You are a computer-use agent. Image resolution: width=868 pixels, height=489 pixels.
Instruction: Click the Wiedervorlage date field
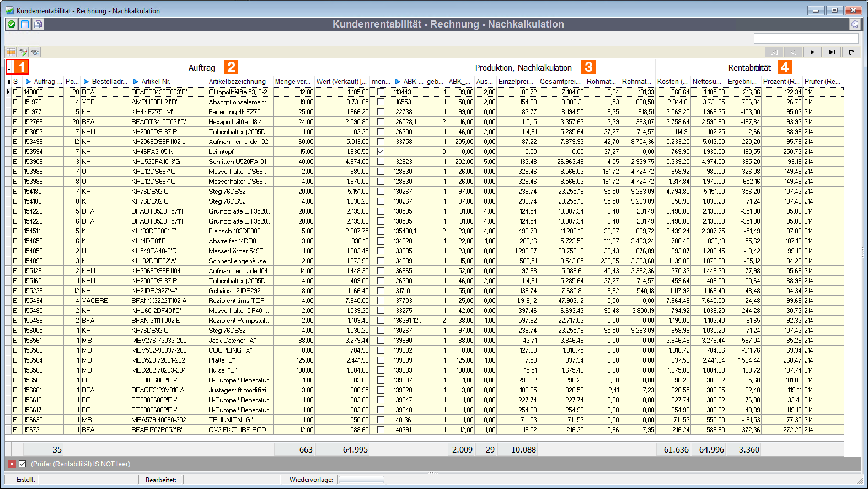[x=361, y=480]
